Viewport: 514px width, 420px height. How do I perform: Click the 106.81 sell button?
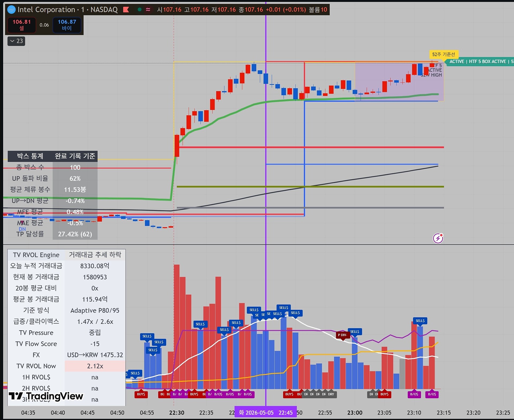(x=22, y=25)
